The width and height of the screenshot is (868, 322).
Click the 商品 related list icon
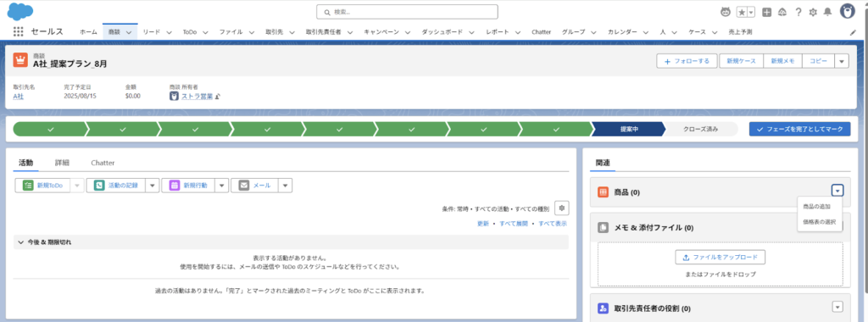pos(604,192)
